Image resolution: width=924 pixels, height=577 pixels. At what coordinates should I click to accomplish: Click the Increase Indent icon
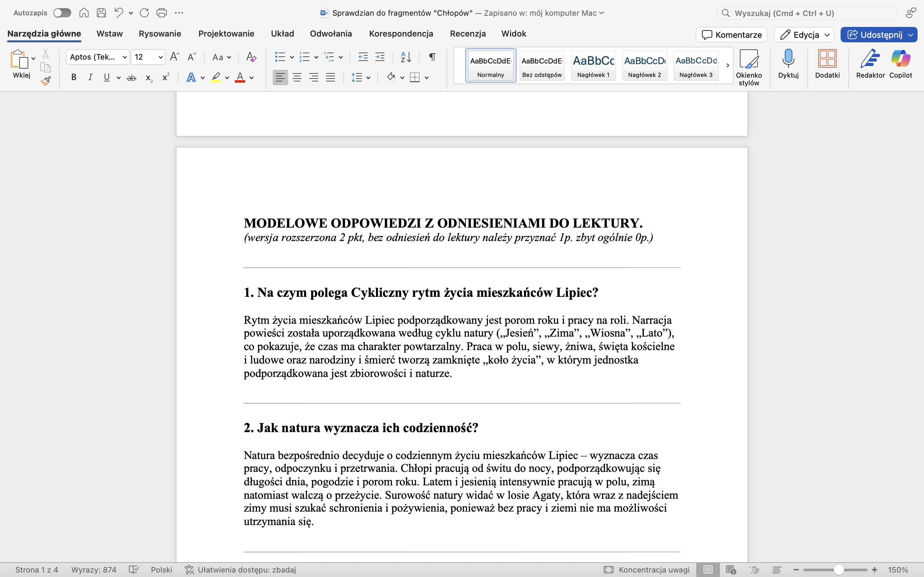(380, 57)
